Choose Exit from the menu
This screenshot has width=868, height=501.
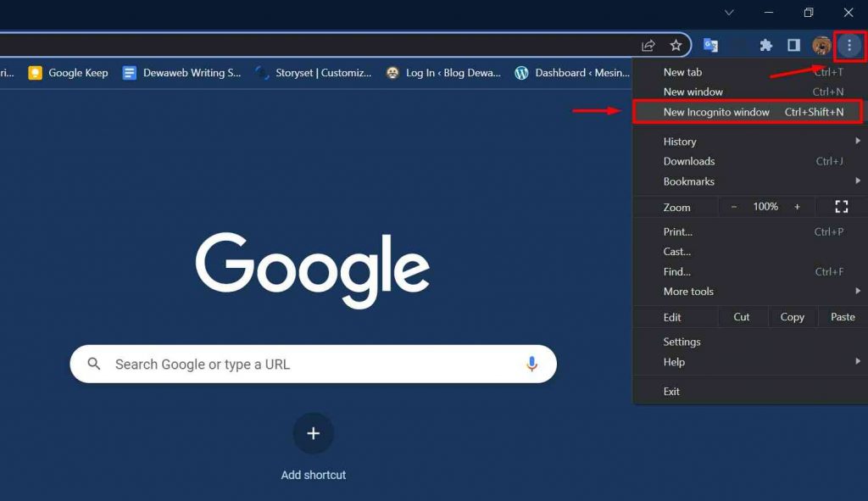(750, 391)
